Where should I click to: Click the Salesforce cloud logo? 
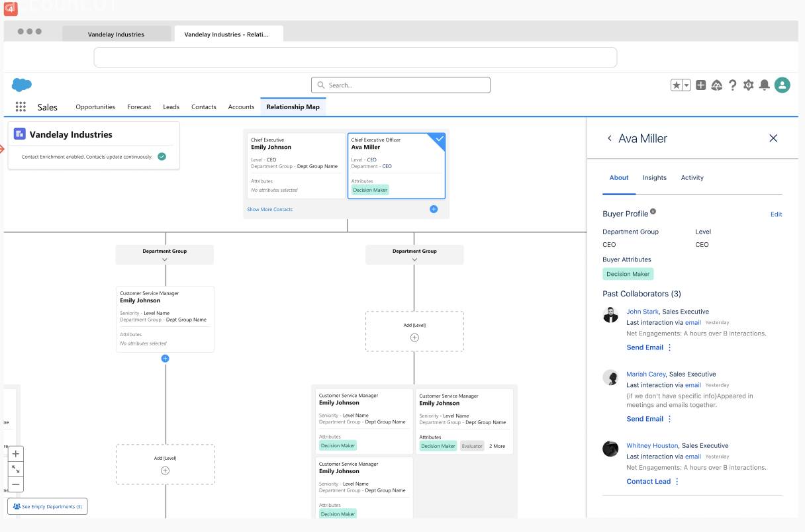coord(22,85)
